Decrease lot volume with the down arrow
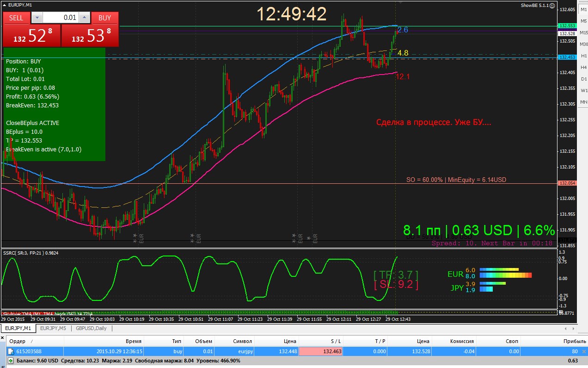Viewport: 588px width, 368px height. point(37,18)
